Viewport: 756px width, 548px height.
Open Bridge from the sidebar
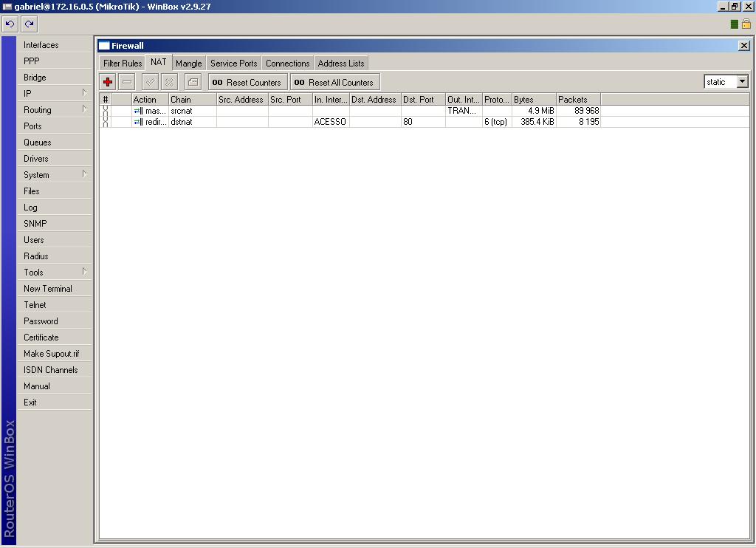[55, 78]
